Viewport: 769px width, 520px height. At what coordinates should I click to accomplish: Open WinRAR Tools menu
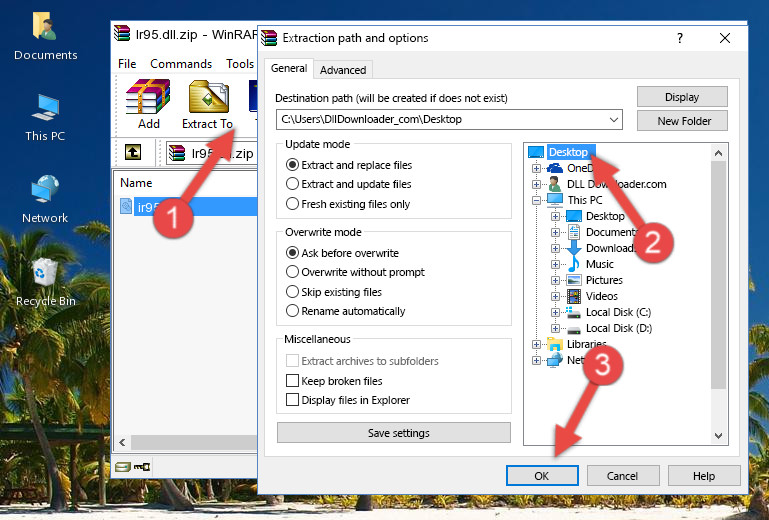(240, 64)
